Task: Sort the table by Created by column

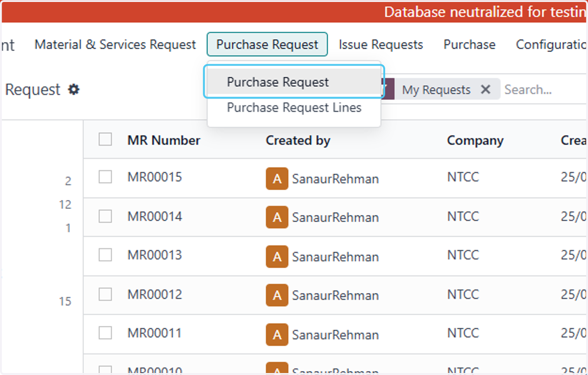Action: 298,141
